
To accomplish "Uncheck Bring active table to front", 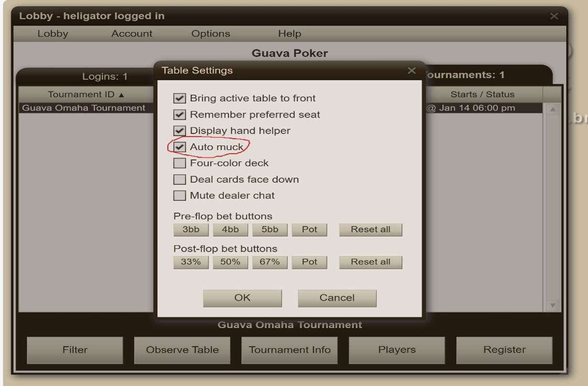I will click(x=179, y=98).
